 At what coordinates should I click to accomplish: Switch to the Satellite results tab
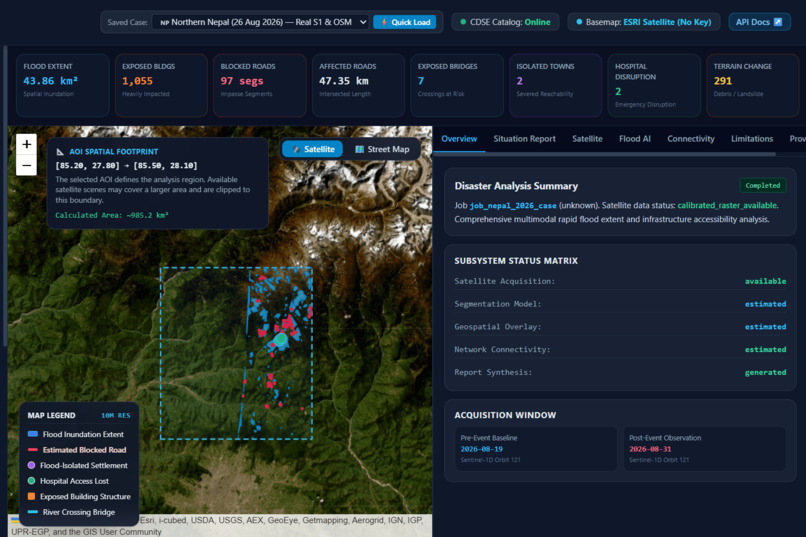pyautogui.click(x=587, y=139)
